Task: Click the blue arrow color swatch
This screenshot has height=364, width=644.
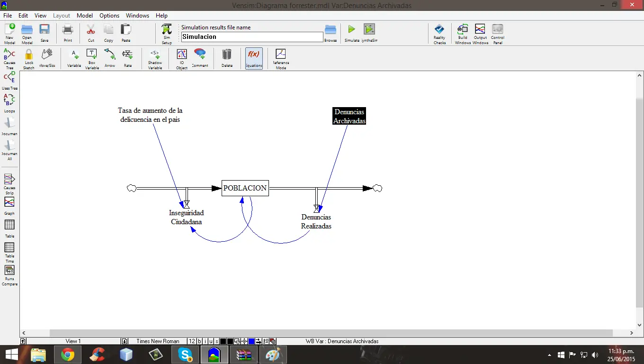Action: [x=251, y=341]
